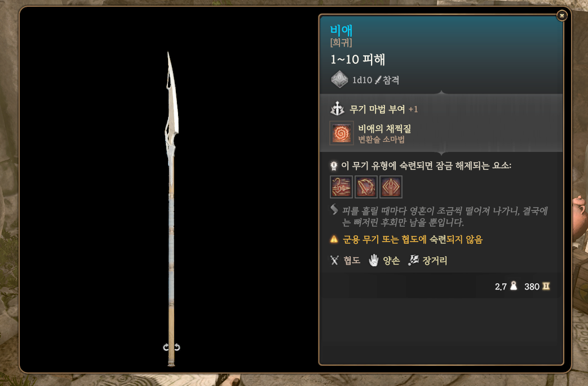This screenshot has width=588, height=386.
Task: Click the 비애의 채찍질 spell name text
Action: click(384, 129)
